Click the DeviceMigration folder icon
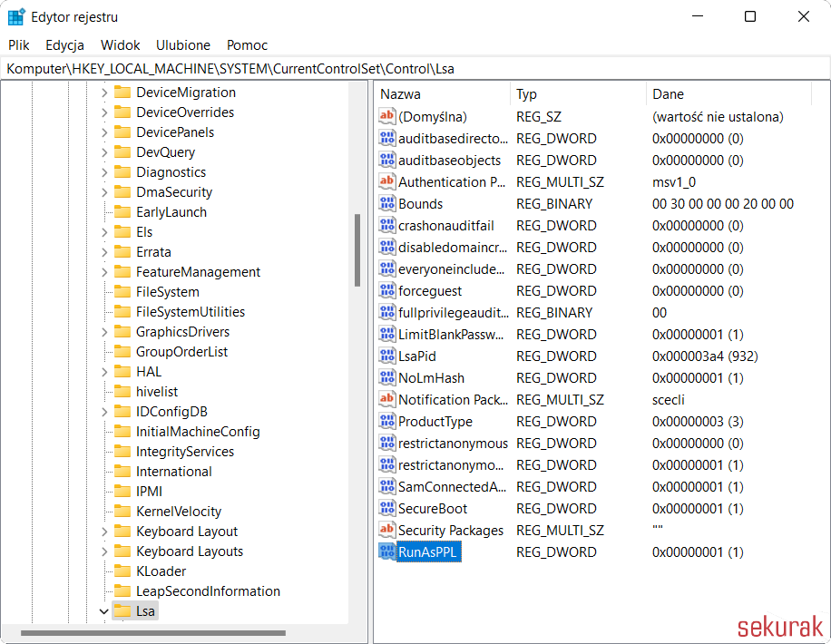The height and width of the screenshot is (644, 831). 122,93
